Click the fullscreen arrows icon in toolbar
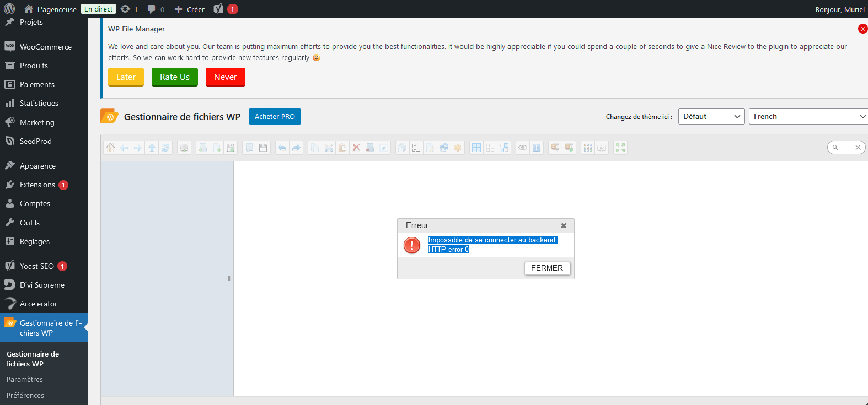868x405 pixels. [x=620, y=148]
